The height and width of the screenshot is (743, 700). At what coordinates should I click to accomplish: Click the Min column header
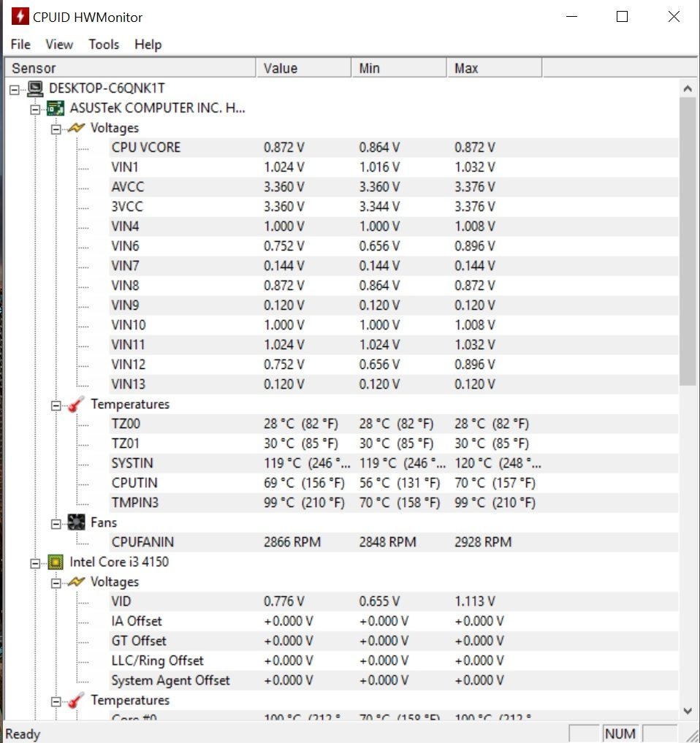(x=398, y=68)
